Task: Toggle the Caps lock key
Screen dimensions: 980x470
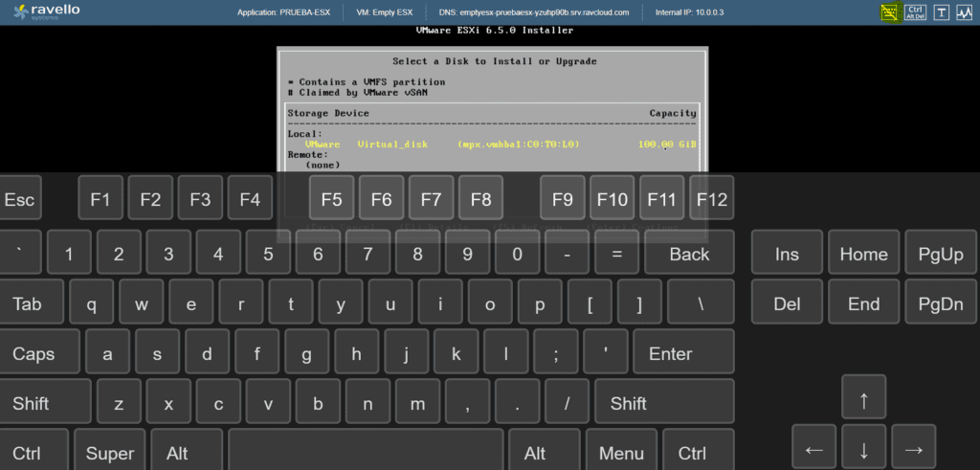Action: coord(40,351)
